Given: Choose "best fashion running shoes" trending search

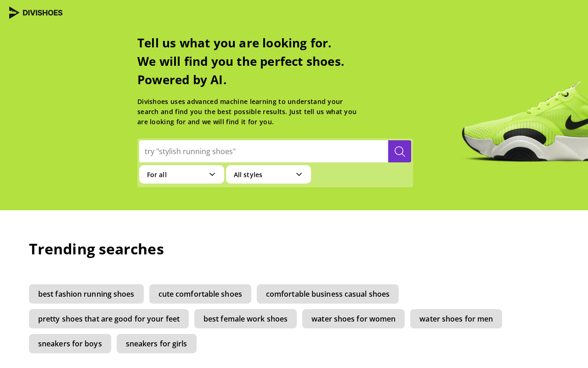Looking at the screenshot, I should (86, 294).
